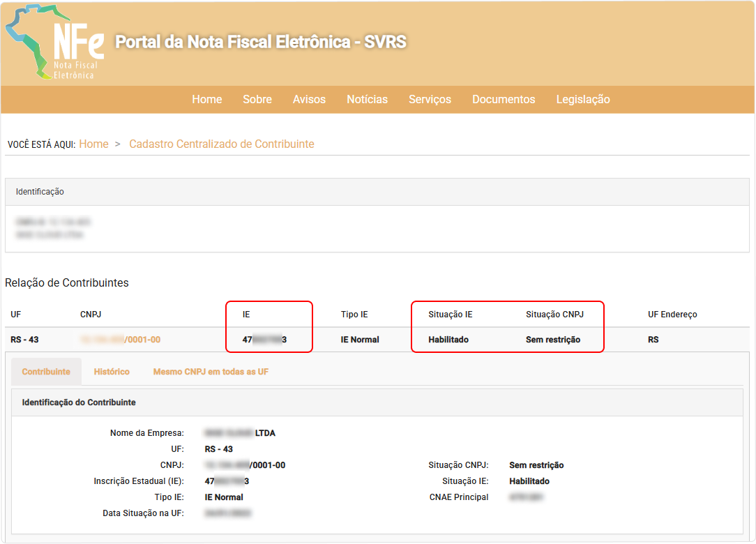Screen dimensions: 756x544
Task: Click the Sem restrição table cell
Action: (553, 340)
